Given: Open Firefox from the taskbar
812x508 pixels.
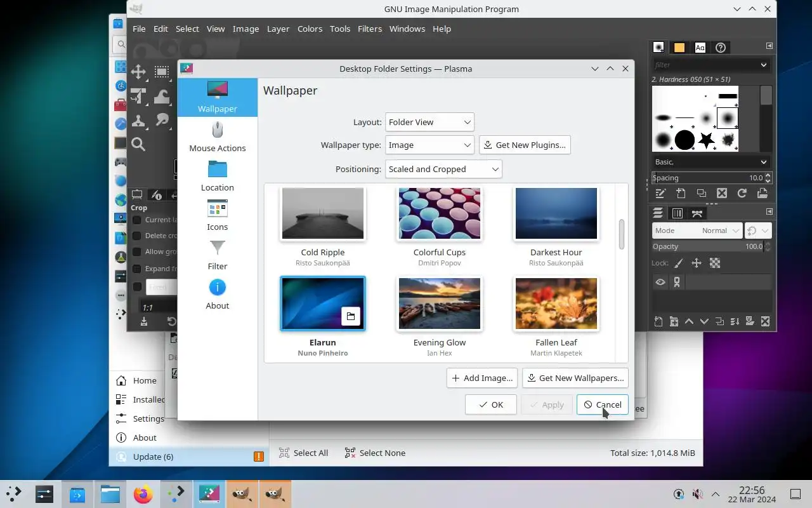Looking at the screenshot, I should tap(143, 494).
